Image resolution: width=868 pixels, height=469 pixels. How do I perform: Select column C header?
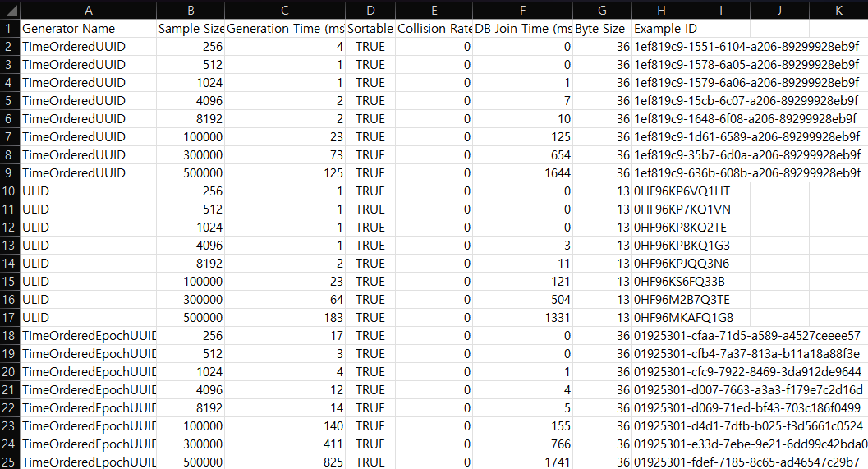[x=284, y=10]
